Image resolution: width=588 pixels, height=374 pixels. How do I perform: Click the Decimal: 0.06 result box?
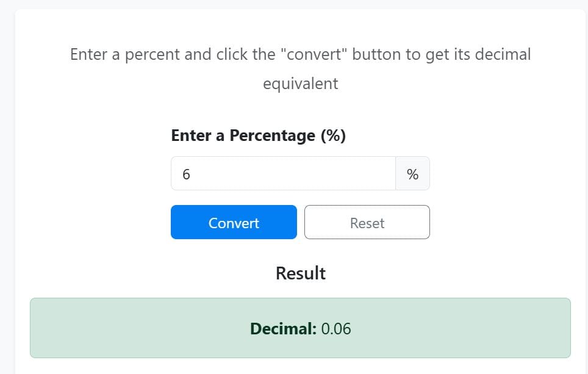300,328
